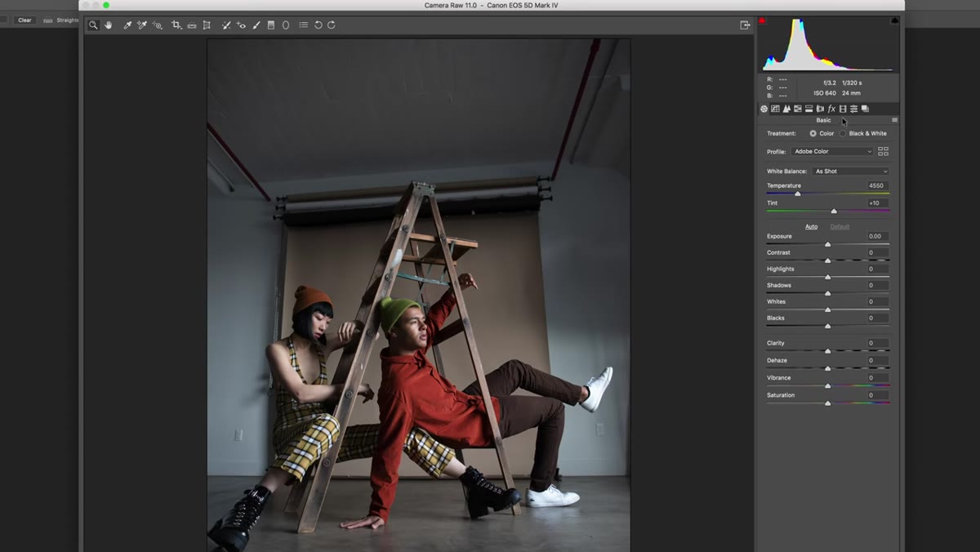Click the Saturation value field
Image resolution: width=980 pixels, height=552 pixels.
877,395
